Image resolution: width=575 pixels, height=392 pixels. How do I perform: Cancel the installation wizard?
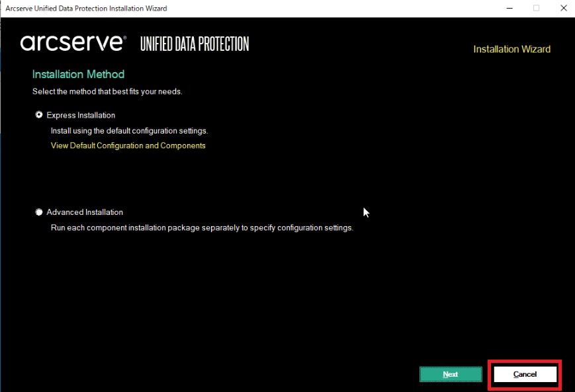click(525, 374)
